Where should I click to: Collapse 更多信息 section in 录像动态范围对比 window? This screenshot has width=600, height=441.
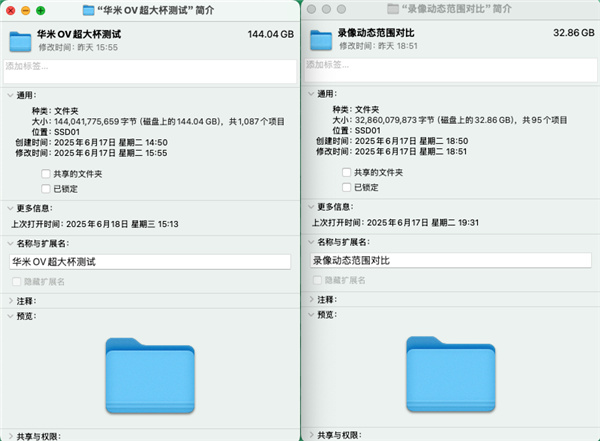tap(311, 207)
